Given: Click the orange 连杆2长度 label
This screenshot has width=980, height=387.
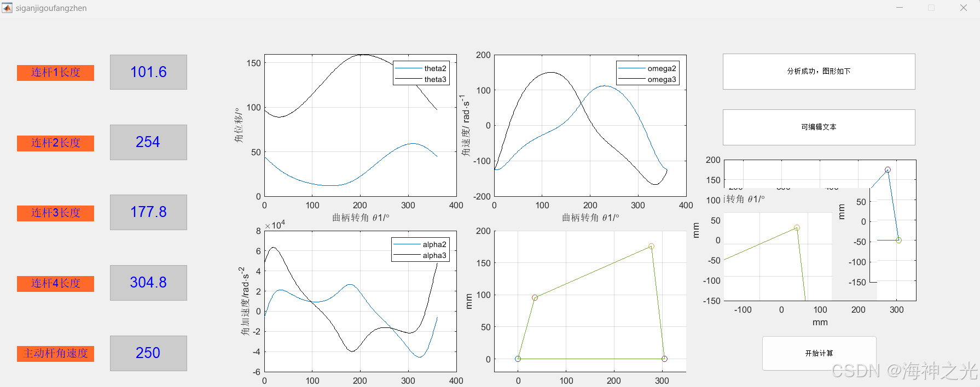Looking at the screenshot, I should coord(55,143).
